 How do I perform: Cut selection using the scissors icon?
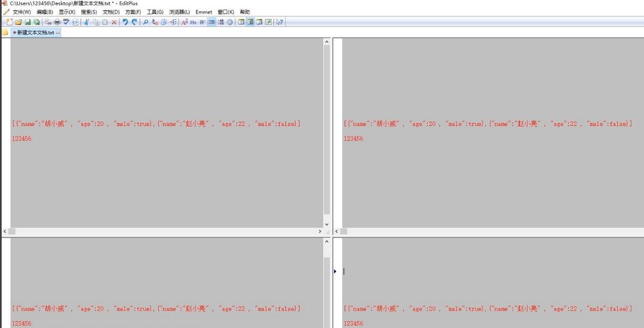tap(87, 22)
